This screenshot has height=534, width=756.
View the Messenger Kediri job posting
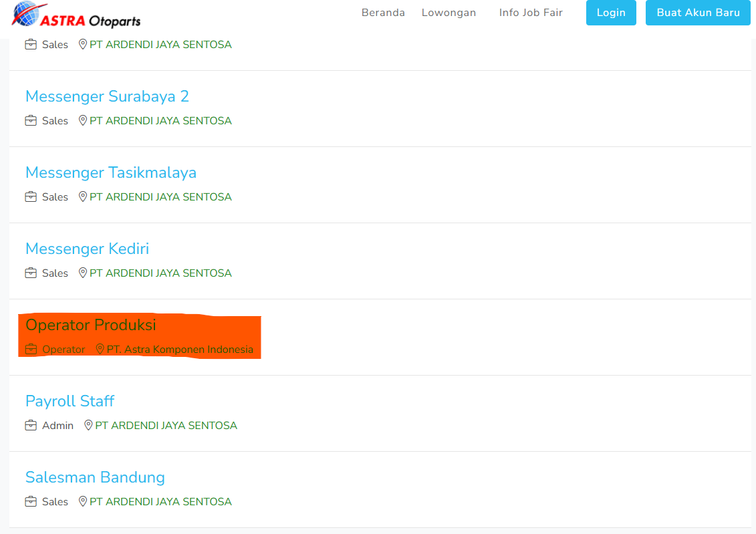pos(87,249)
